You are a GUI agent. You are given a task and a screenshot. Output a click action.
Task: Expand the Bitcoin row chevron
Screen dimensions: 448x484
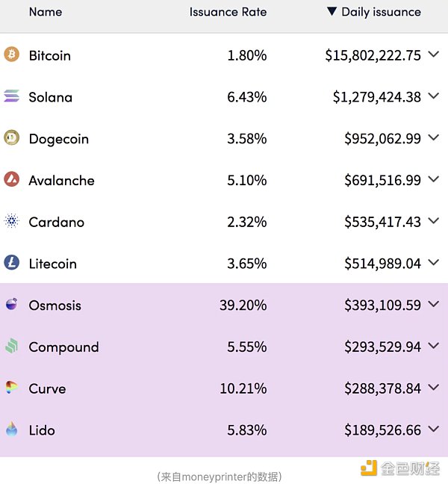tap(434, 55)
